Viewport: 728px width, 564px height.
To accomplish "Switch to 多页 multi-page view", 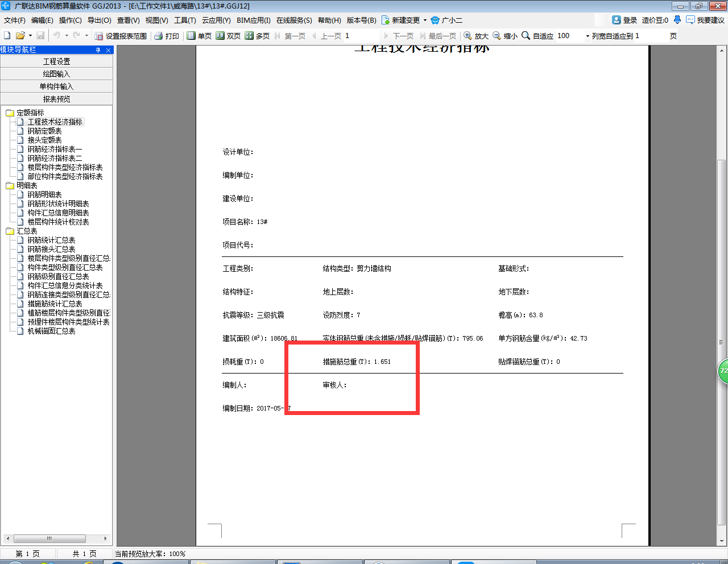I will tap(257, 36).
